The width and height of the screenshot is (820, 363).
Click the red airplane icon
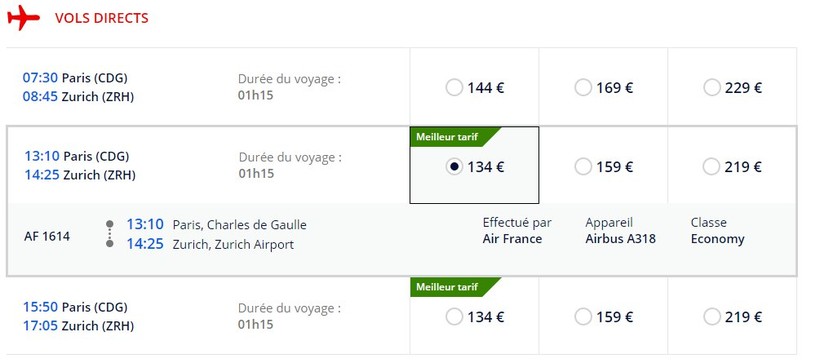(24, 18)
